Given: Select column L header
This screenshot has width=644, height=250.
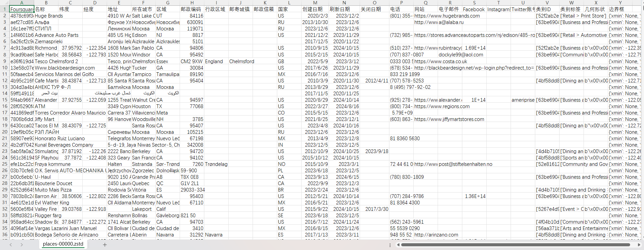Looking at the screenshot, I should click(289, 3).
